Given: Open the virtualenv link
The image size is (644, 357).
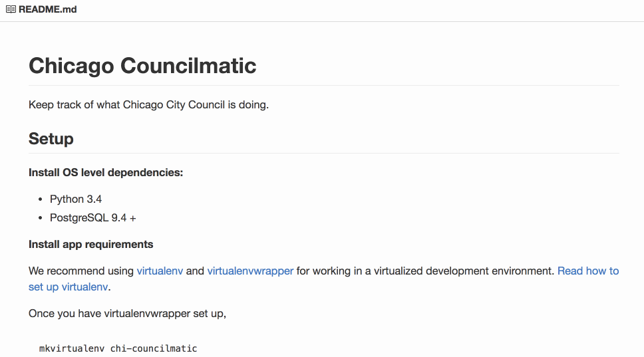Looking at the screenshot, I should tap(160, 271).
